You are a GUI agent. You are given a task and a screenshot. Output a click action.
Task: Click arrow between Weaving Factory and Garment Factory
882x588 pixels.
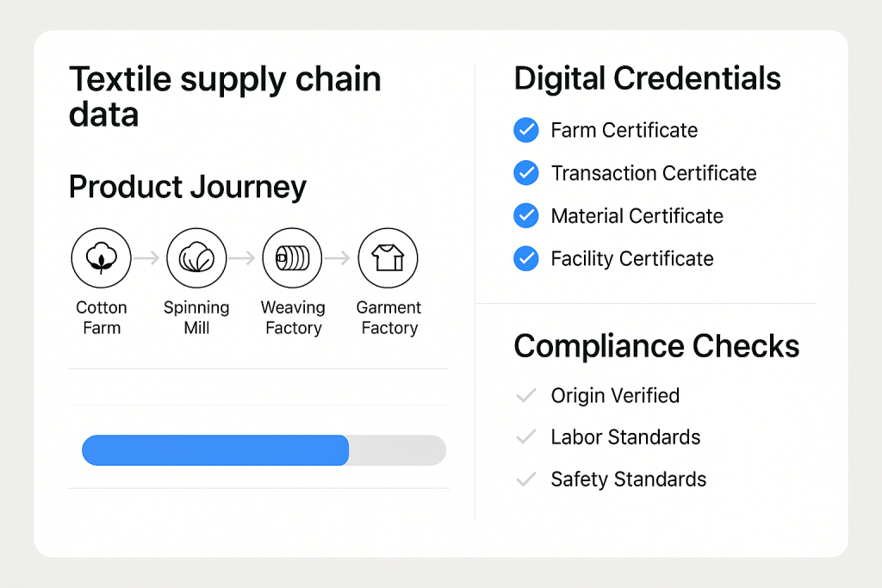[339, 257]
